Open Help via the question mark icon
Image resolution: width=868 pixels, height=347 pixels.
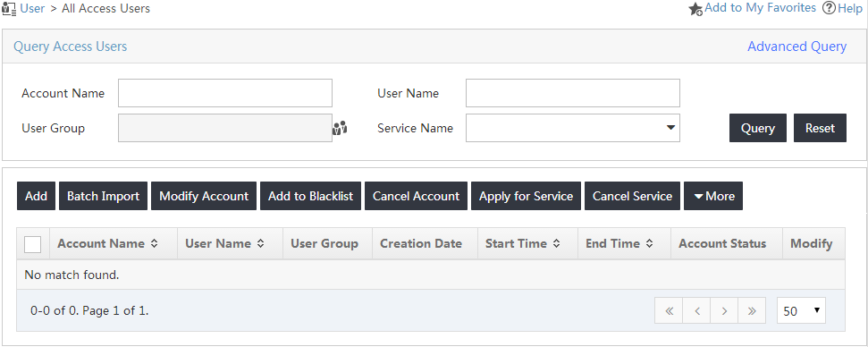pos(829,8)
